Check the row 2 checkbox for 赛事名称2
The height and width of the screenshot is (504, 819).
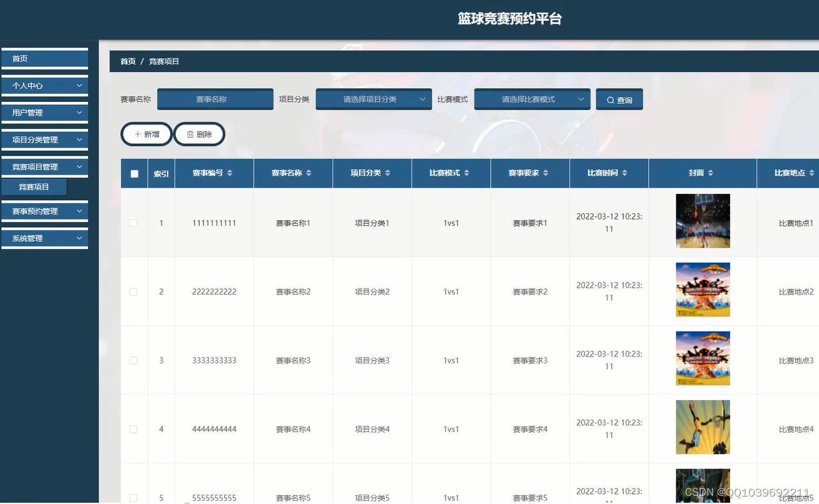[133, 292]
